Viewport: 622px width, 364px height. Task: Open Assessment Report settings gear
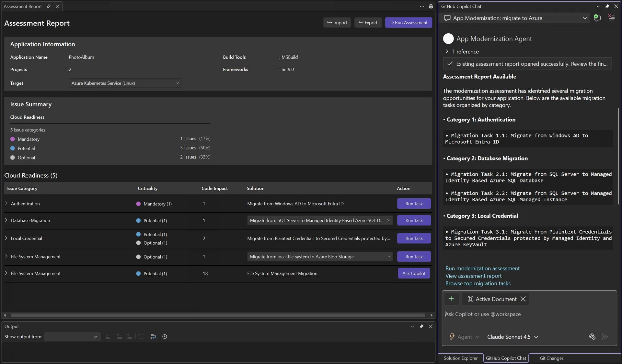(x=431, y=6)
